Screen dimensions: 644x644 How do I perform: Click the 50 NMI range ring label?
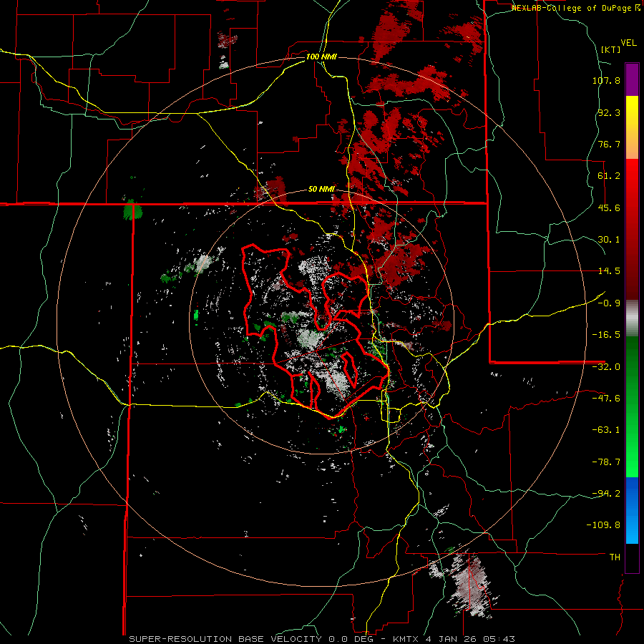pos(321,190)
